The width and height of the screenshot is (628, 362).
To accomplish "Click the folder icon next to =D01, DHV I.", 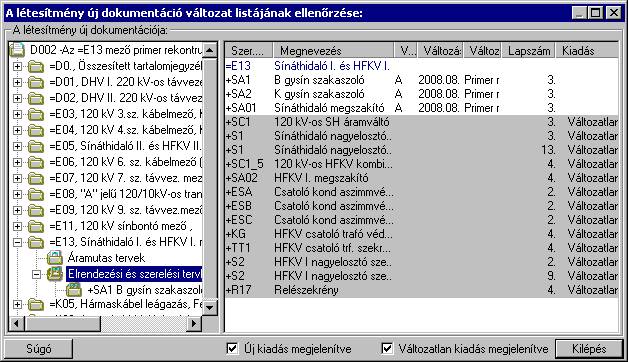I will [36, 82].
